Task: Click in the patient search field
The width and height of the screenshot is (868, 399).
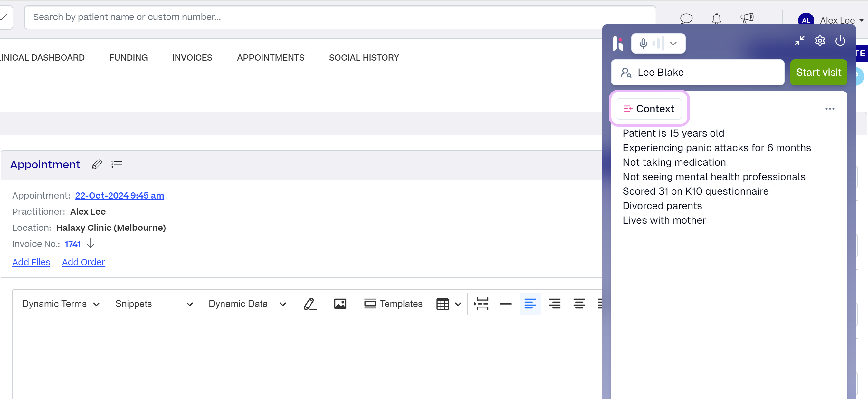Action: [303, 17]
